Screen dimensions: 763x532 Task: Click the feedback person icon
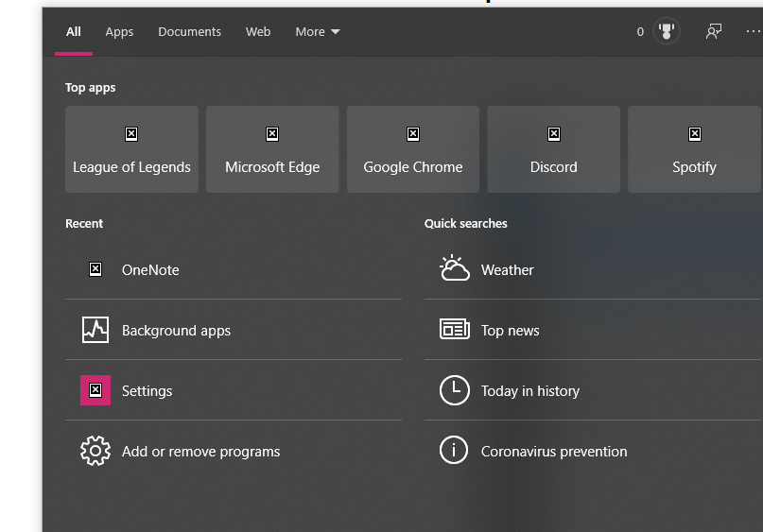tap(714, 31)
